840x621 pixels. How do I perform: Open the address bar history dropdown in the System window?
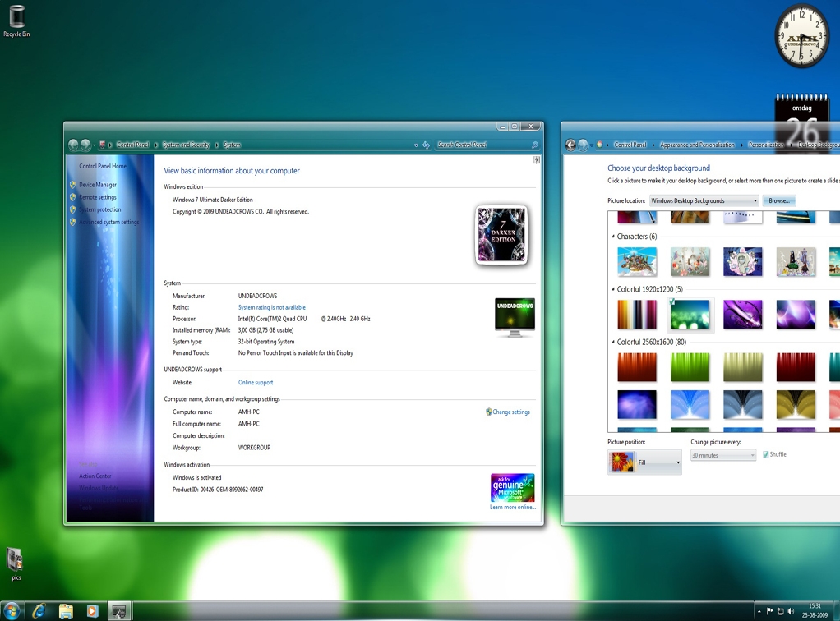[416, 145]
